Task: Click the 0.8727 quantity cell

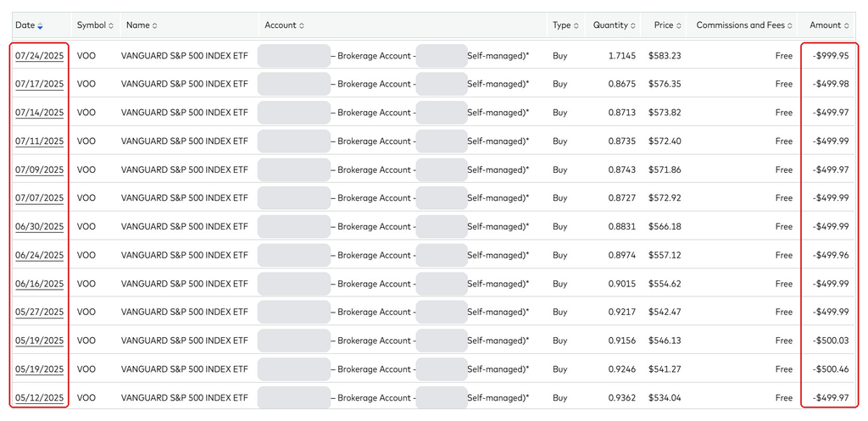Action: (x=622, y=198)
